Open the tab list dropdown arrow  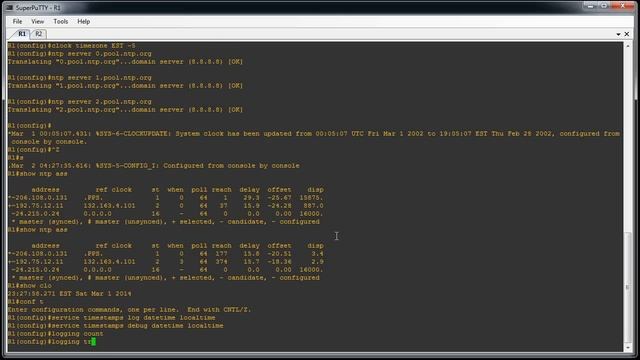coord(618,34)
